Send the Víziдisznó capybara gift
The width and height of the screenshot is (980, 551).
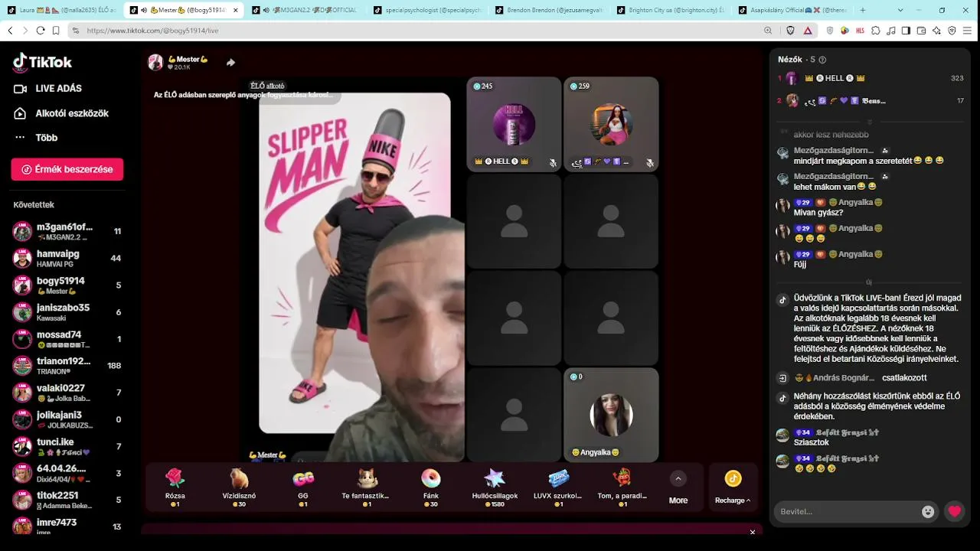pos(239,487)
